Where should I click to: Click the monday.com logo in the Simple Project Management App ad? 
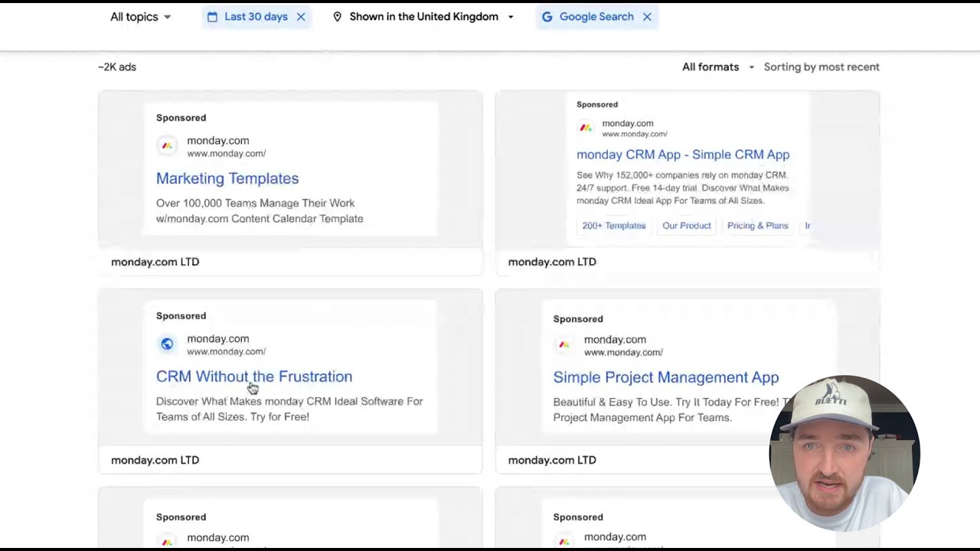[x=564, y=345]
